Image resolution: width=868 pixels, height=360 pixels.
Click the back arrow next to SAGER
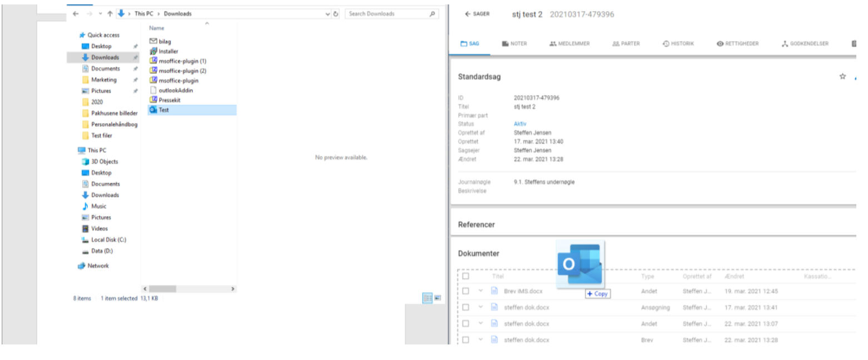(x=468, y=14)
